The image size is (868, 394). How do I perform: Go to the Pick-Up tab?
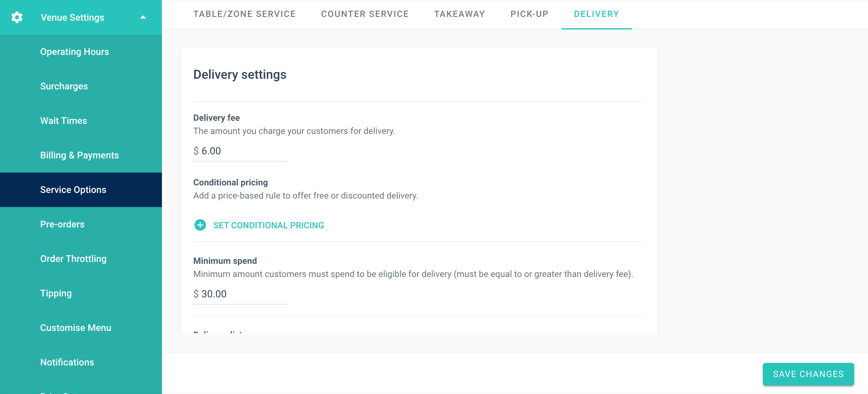[529, 14]
